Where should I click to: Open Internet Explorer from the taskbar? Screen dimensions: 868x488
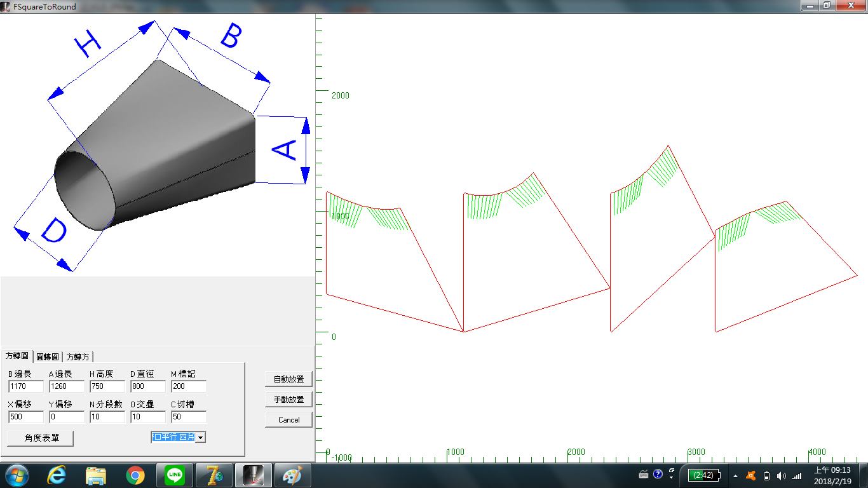[x=57, y=475]
